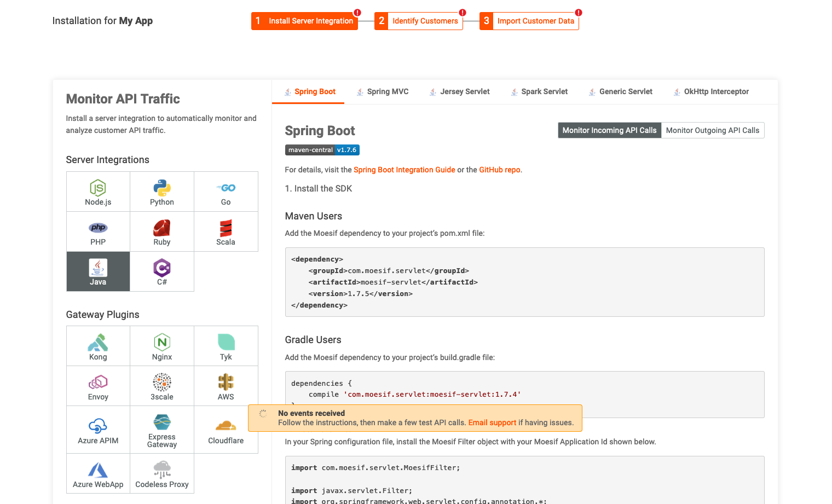
Task: Switch to Monitor Outgoing API Calls
Action: pyautogui.click(x=712, y=130)
